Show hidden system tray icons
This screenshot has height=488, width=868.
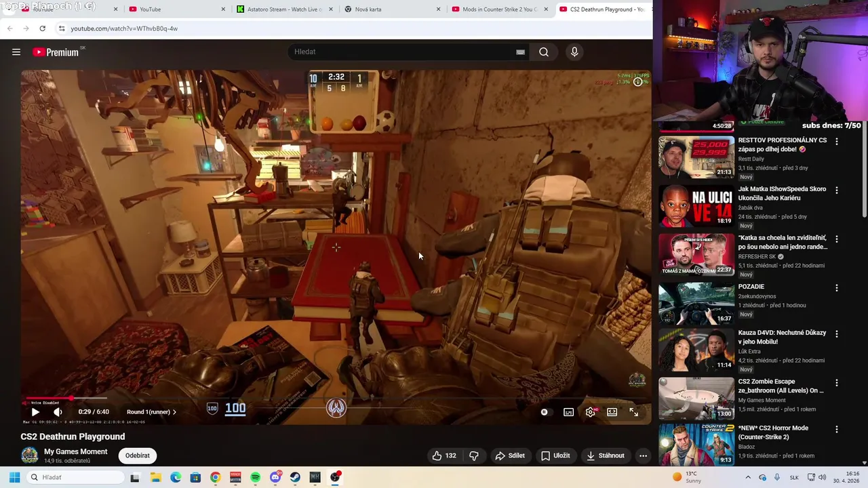pyautogui.click(x=748, y=477)
